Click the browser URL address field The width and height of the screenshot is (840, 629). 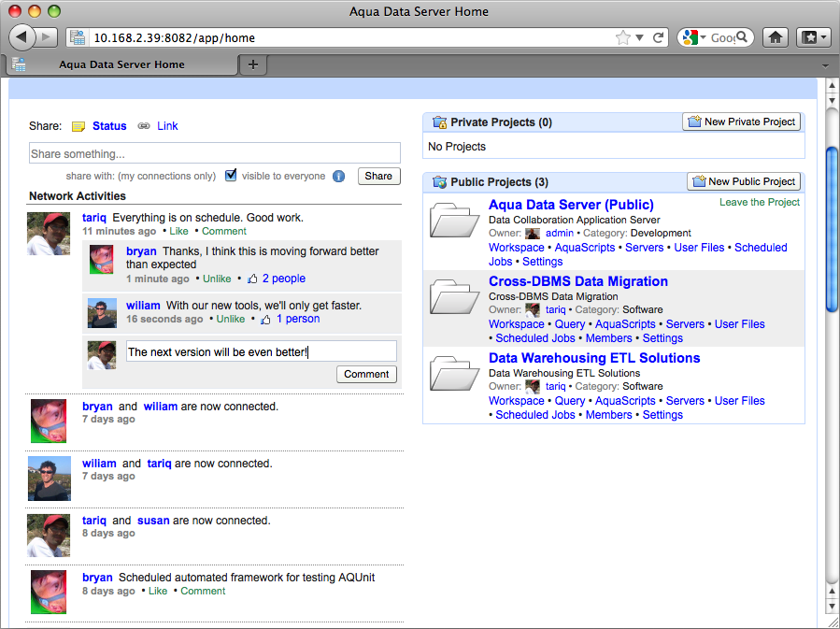point(351,37)
